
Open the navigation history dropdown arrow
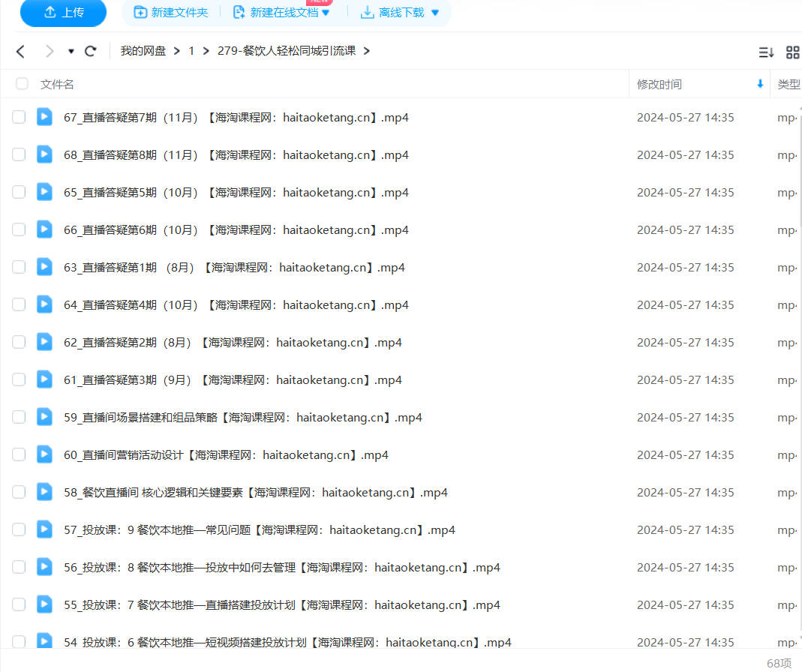(71, 52)
